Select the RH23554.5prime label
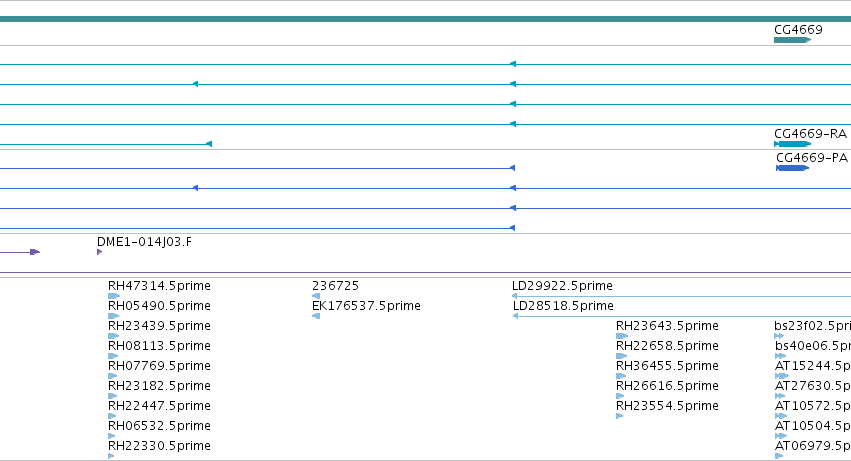This screenshot has height=461, width=851. tap(667, 406)
